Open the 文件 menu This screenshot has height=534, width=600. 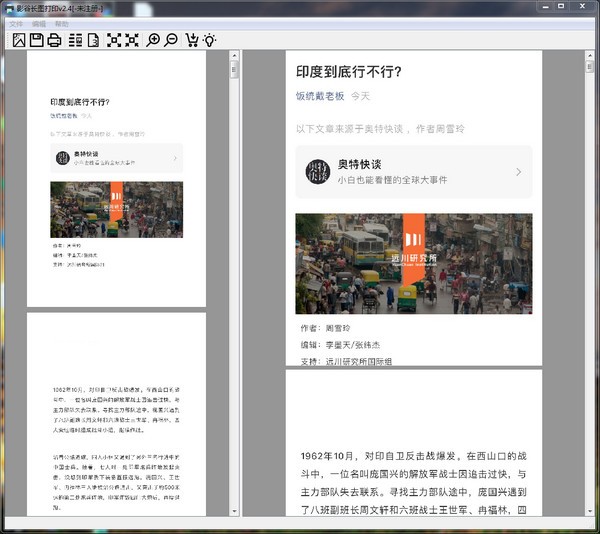[16, 23]
